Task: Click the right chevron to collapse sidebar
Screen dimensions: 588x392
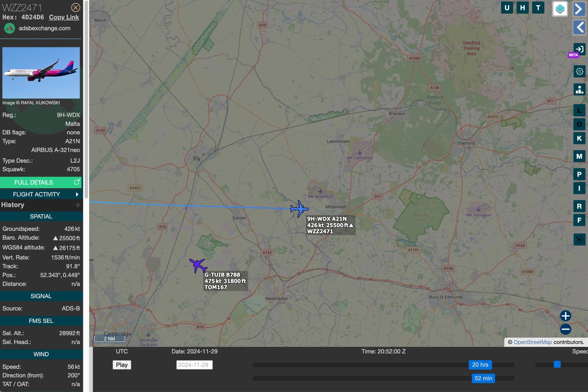Action: (x=579, y=9)
